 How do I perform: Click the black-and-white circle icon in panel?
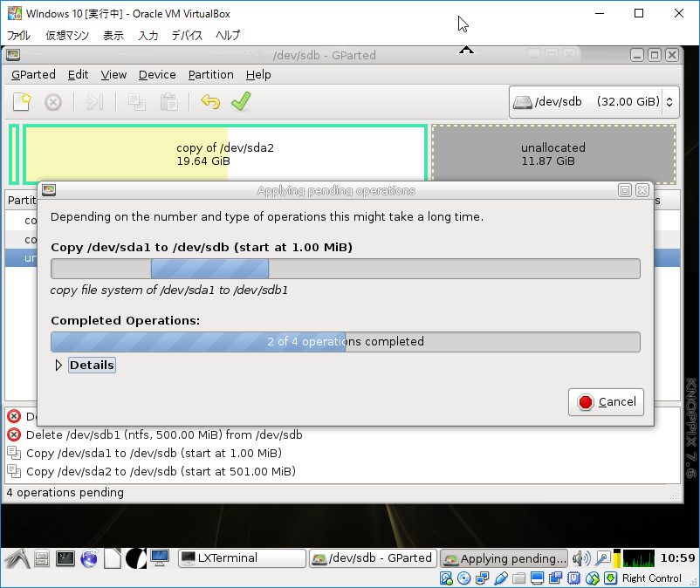[x=135, y=558]
